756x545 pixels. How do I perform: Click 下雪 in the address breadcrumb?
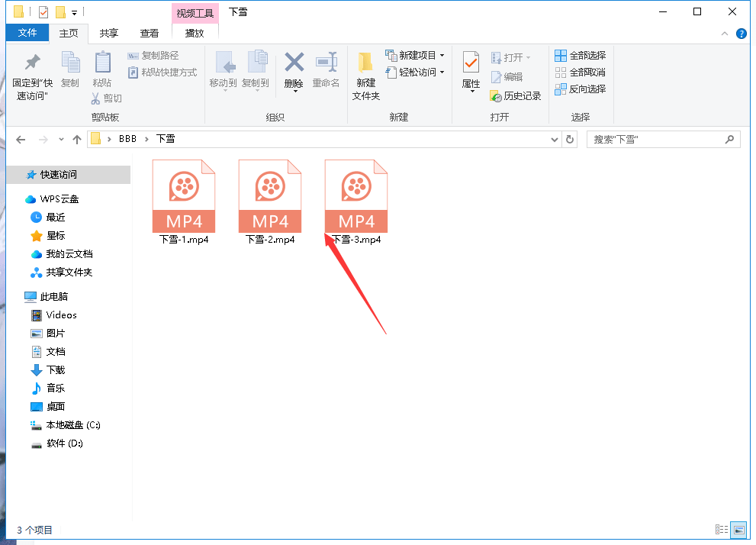click(166, 139)
